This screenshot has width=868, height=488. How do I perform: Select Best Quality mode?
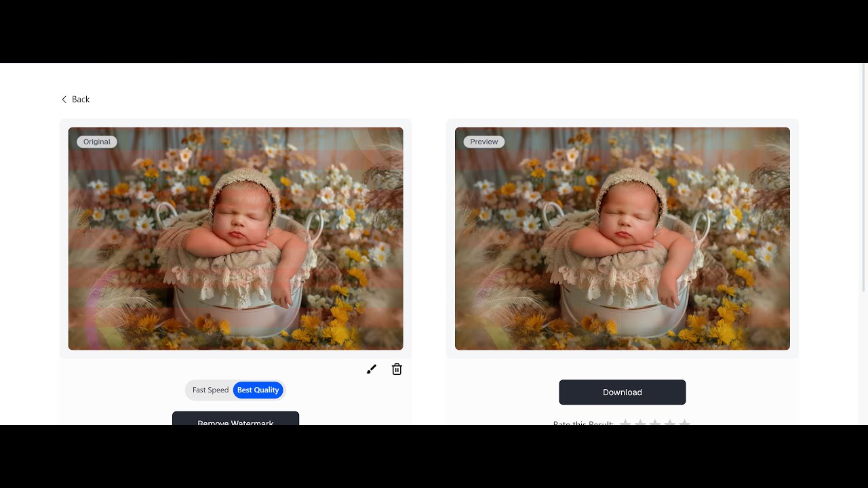tap(258, 390)
